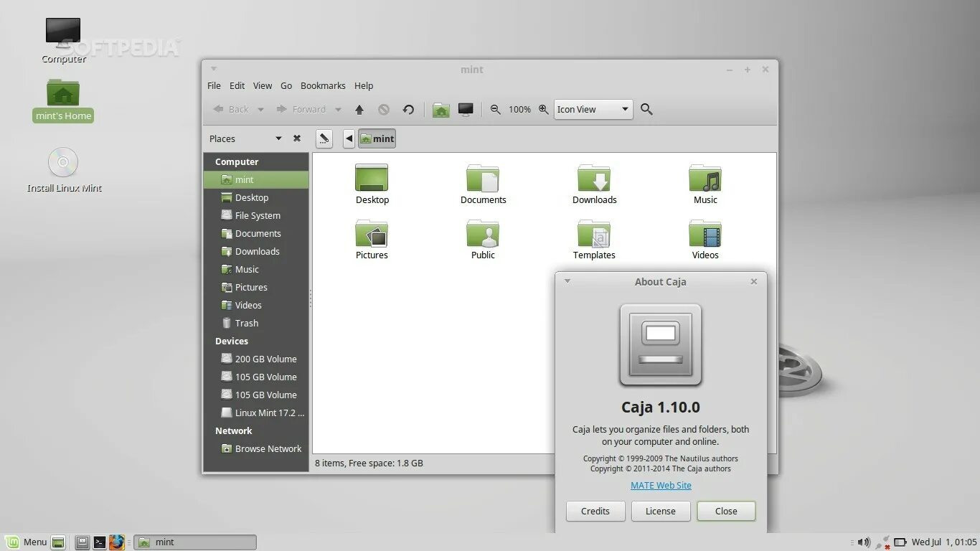Click the battery status tray icon
The width and height of the screenshot is (980, 551).
point(901,542)
